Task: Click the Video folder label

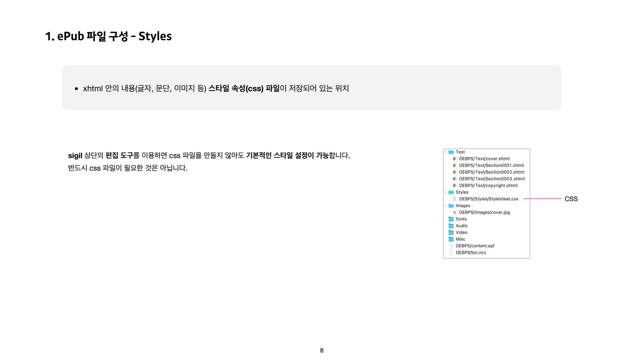Action: coord(461,232)
